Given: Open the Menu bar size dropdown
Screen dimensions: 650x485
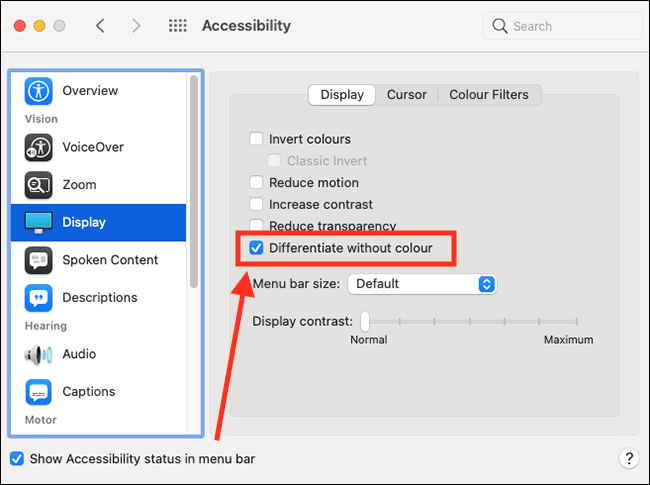Looking at the screenshot, I should pos(422,284).
